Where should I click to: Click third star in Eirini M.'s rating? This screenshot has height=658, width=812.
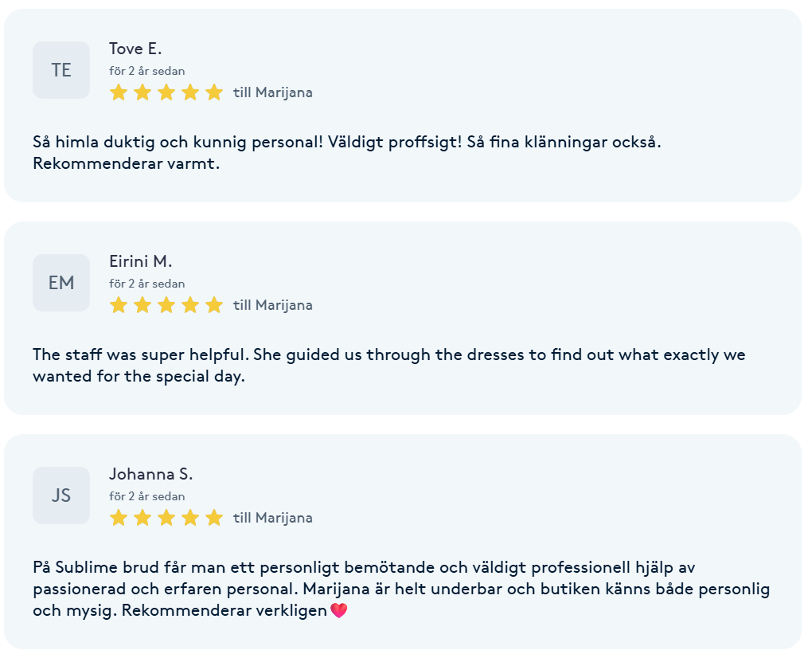coord(166,305)
